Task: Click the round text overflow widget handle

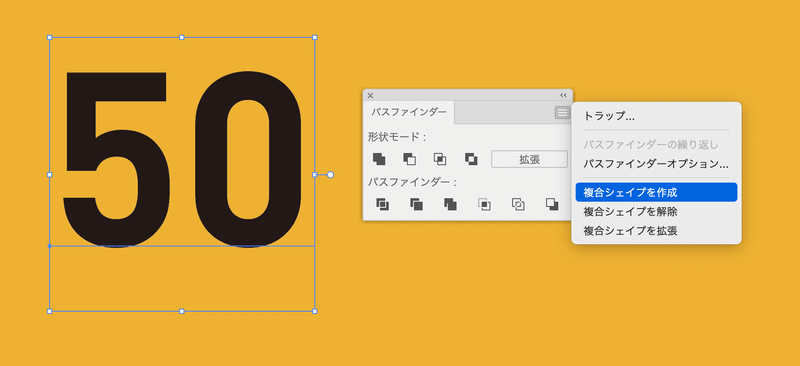Action: (x=330, y=175)
